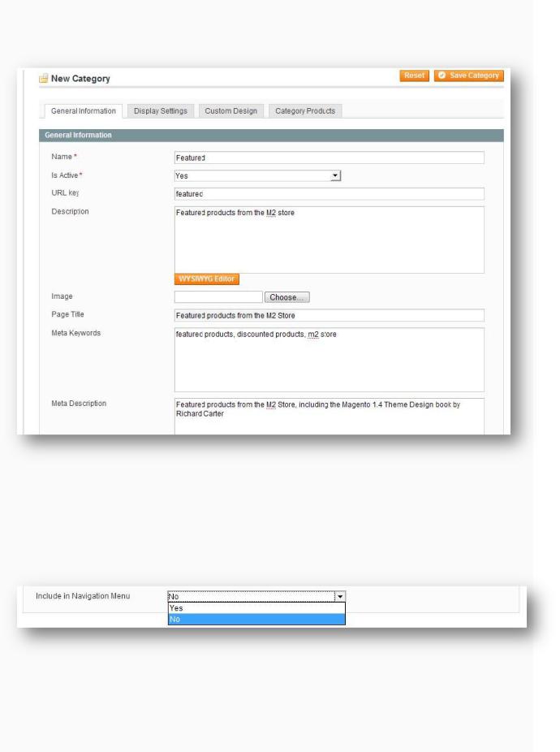Open the Category Products tab

305,110
